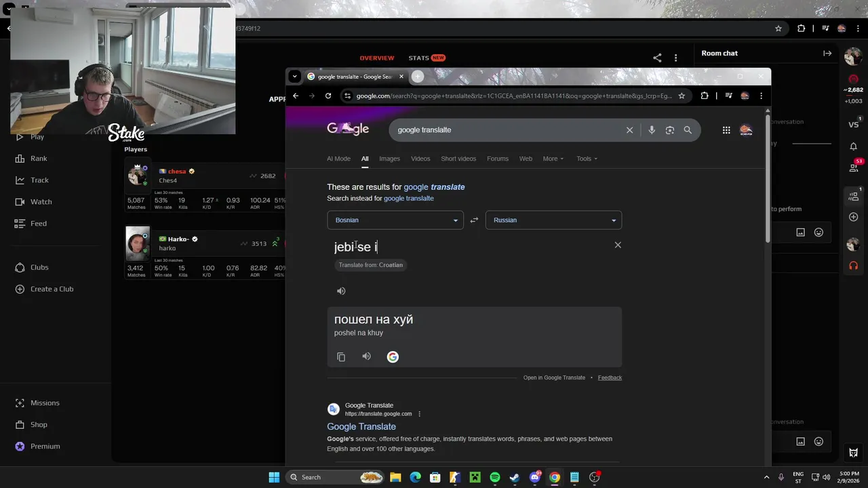This screenshot has height=488, width=868.
Task: Open target language Russian dropdown
Action: pyautogui.click(x=553, y=220)
